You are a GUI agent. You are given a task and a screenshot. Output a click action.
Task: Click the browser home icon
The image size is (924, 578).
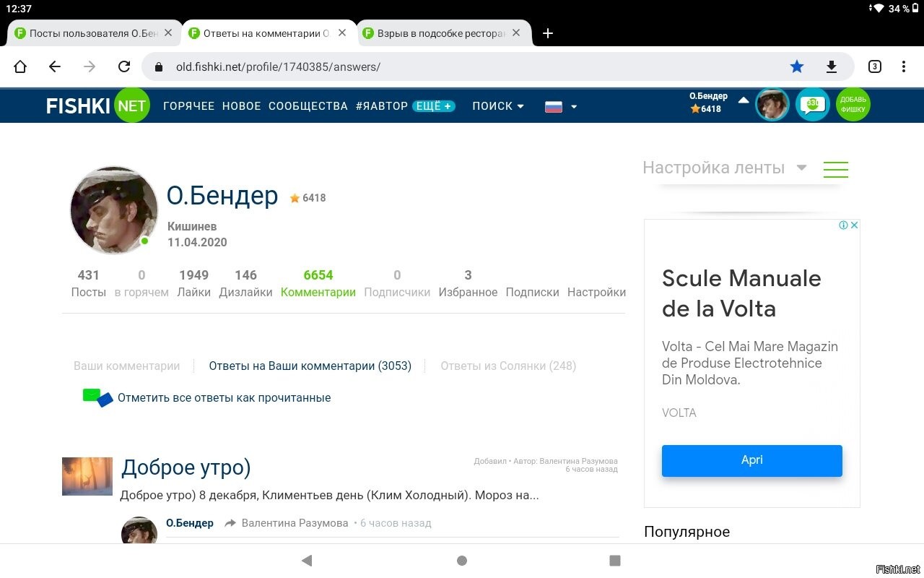pos(20,66)
